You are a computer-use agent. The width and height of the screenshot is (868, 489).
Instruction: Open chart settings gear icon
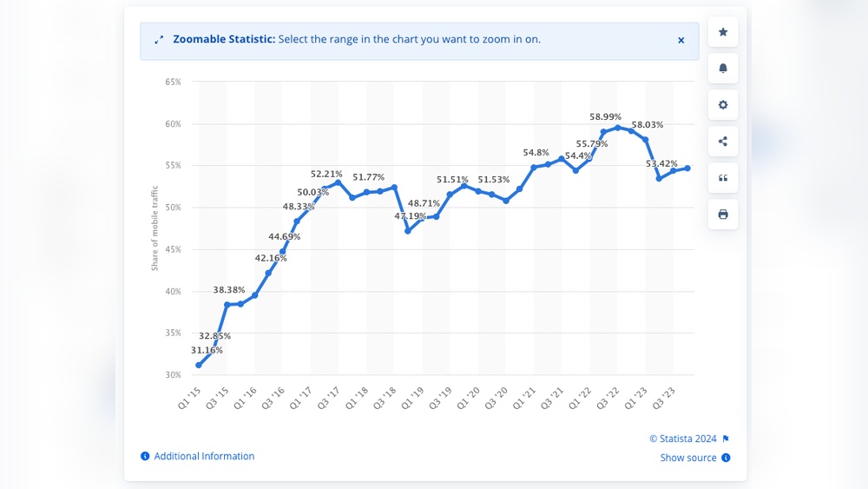[x=723, y=105]
